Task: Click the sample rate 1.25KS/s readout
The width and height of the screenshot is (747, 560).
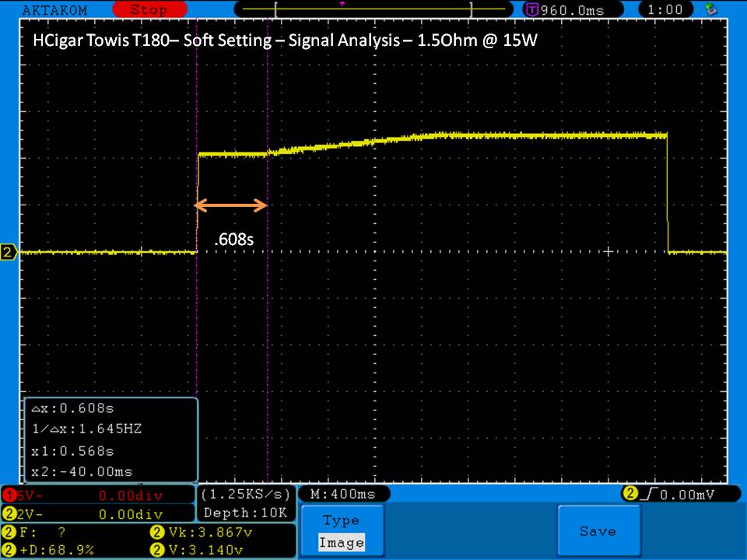Action: point(246,495)
